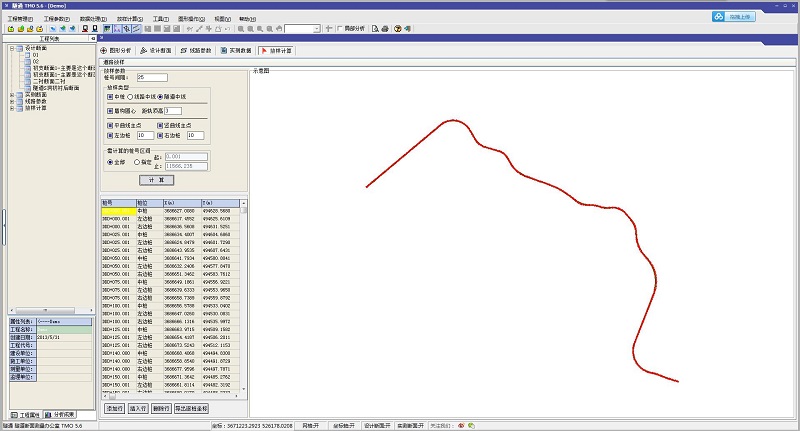Select the 指定 radio button
The width and height of the screenshot is (800, 431).
[x=137, y=162]
